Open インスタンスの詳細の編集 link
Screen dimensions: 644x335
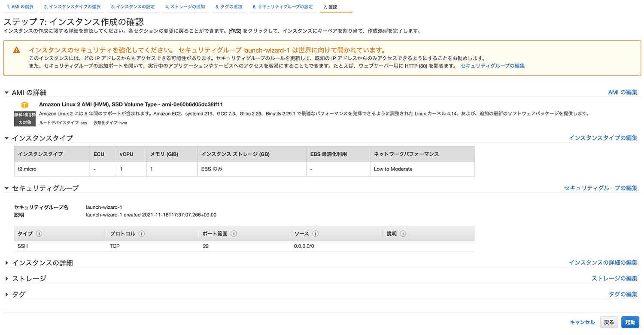tap(603, 262)
